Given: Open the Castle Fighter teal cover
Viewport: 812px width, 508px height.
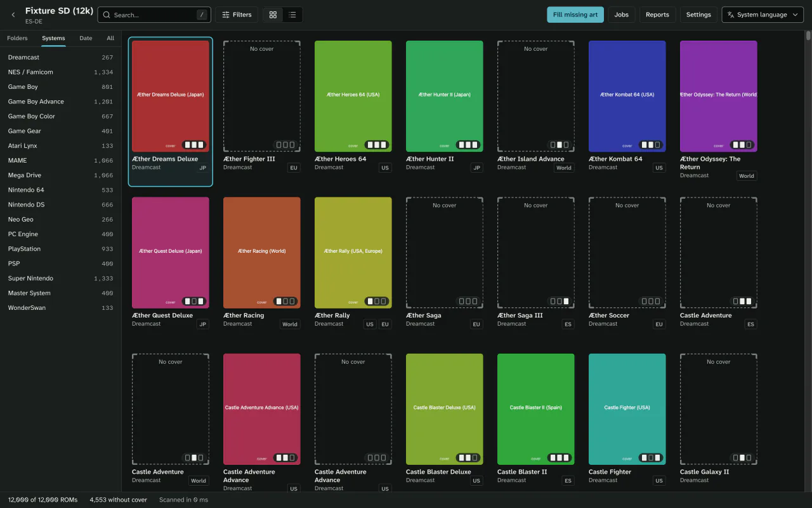Looking at the screenshot, I should coord(627,410).
